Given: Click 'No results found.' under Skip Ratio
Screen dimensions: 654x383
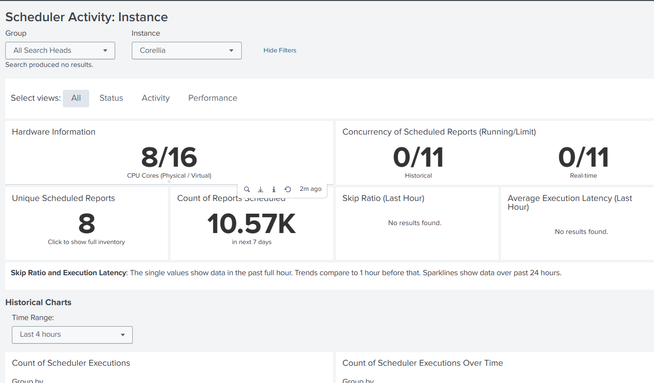Looking at the screenshot, I should tap(415, 223).
